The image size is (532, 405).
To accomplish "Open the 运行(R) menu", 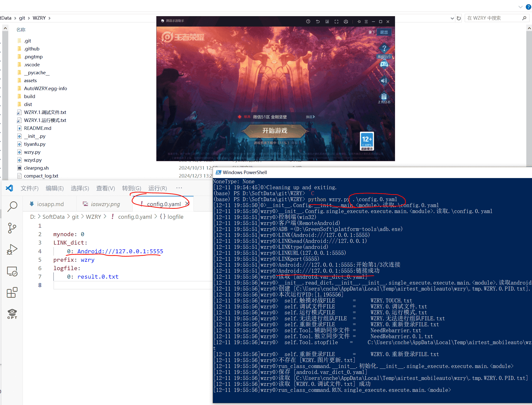I will [157, 188].
